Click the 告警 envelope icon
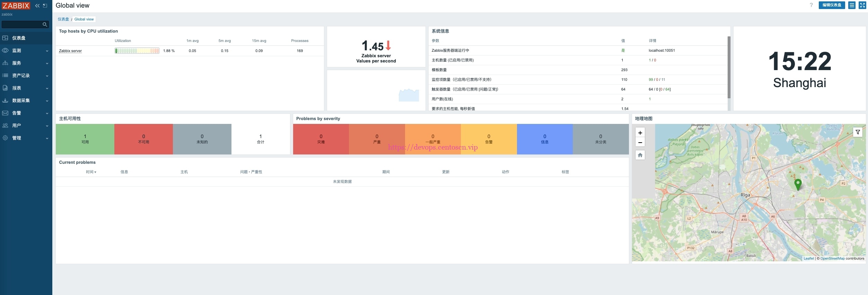Viewport: 868px width, 295px height. pos(5,113)
